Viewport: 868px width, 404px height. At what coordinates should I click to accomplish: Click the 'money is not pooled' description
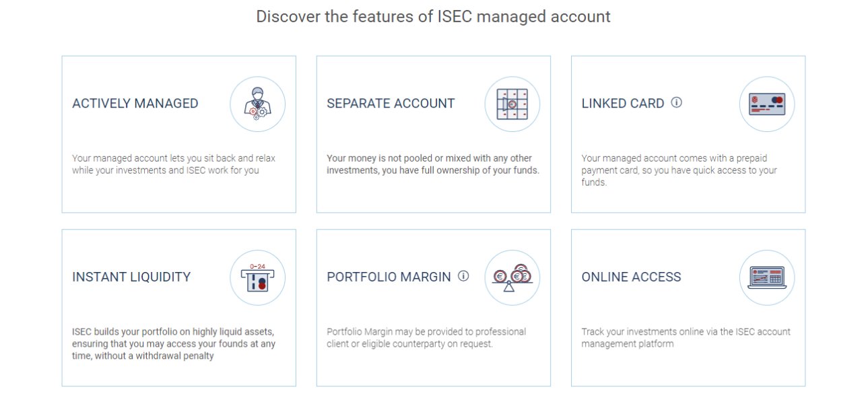(433, 164)
